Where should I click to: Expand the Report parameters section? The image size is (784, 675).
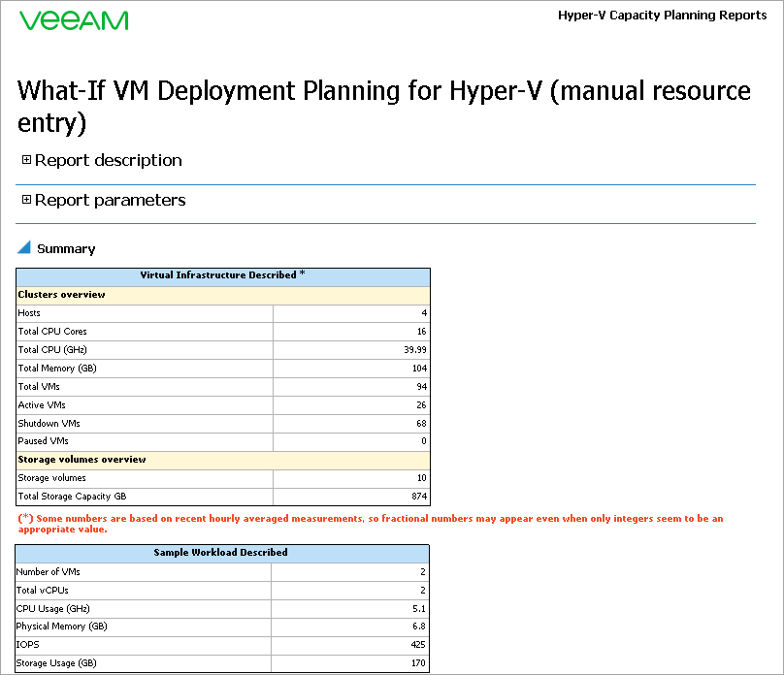point(26,200)
